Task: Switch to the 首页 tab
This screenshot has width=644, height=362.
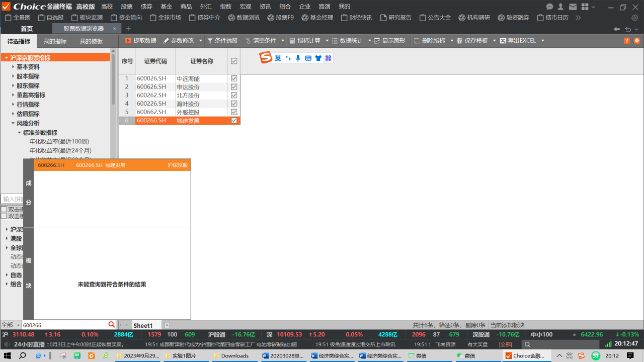Action: pyautogui.click(x=27, y=29)
